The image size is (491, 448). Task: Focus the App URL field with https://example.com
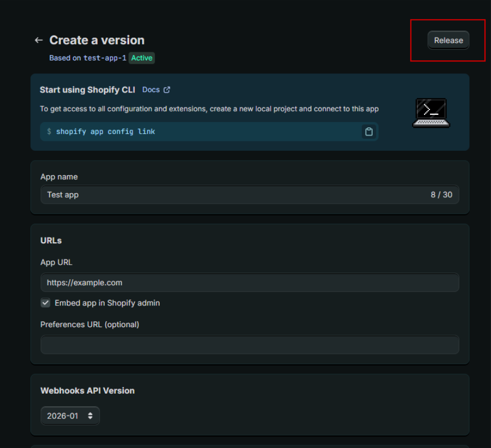pos(250,283)
